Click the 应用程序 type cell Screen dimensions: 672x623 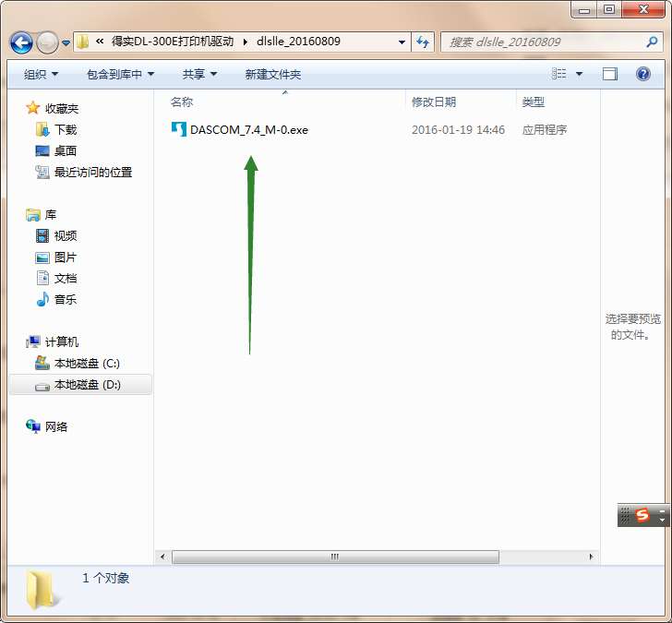[x=545, y=130]
